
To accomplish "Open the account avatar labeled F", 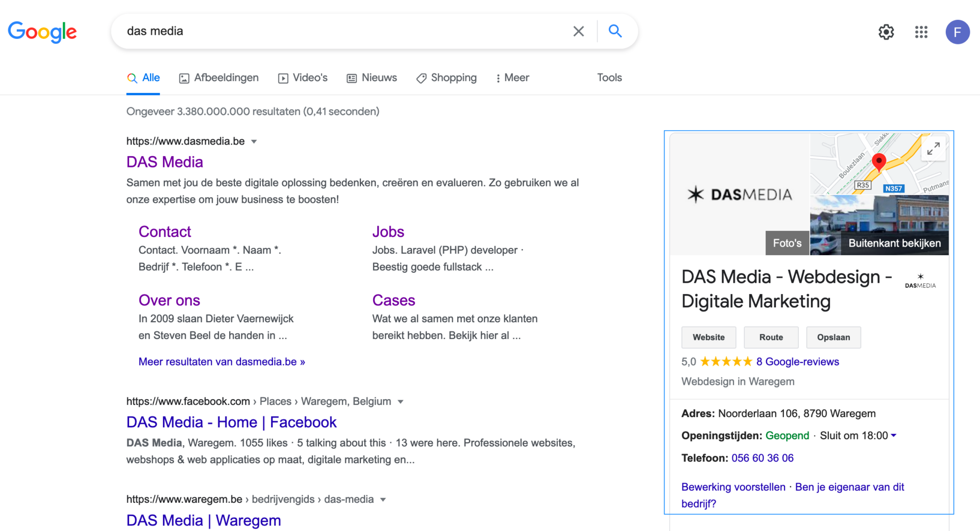I will pos(958,32).
